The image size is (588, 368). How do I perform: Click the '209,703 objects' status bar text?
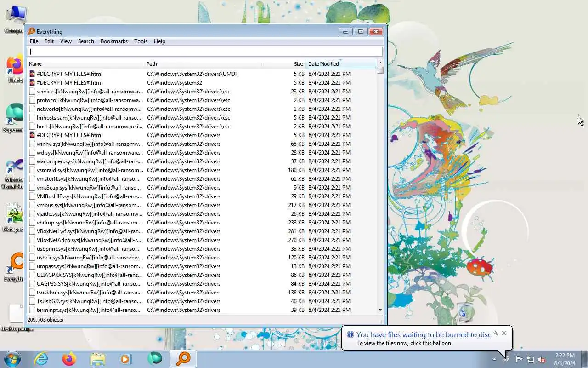pyautogui.click(x=45, y=320)
